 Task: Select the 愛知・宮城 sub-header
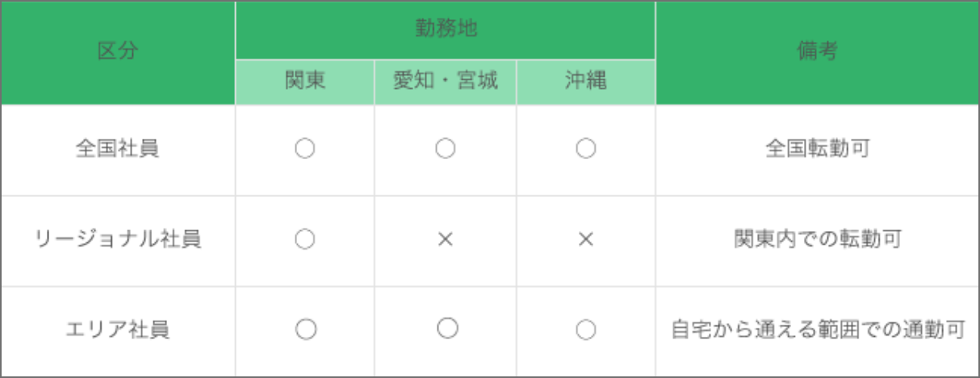(x=445, y=82)
